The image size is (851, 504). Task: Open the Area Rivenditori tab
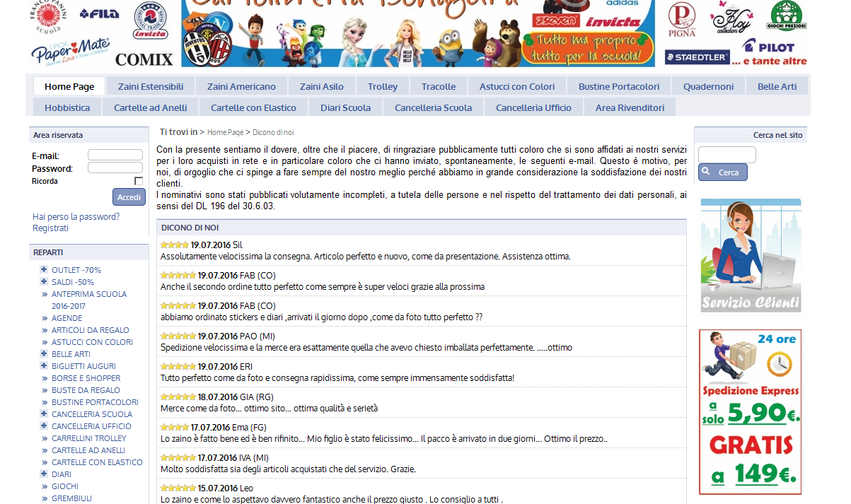click(630, 107)
